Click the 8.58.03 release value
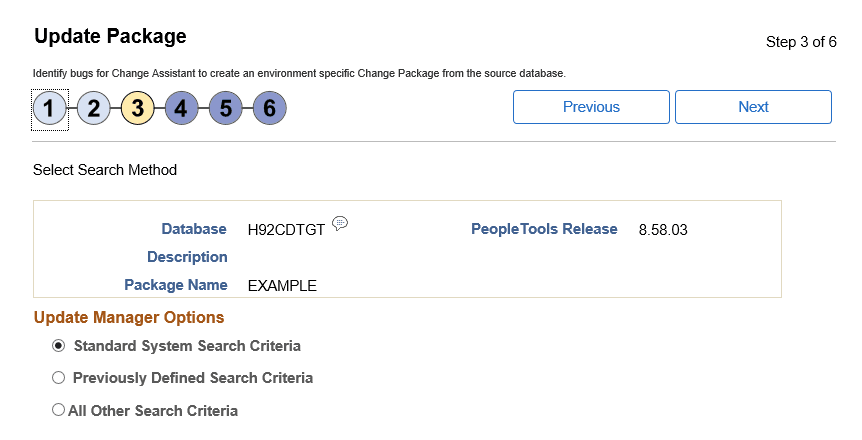This screenshot has width=862, height=440. 663,230
